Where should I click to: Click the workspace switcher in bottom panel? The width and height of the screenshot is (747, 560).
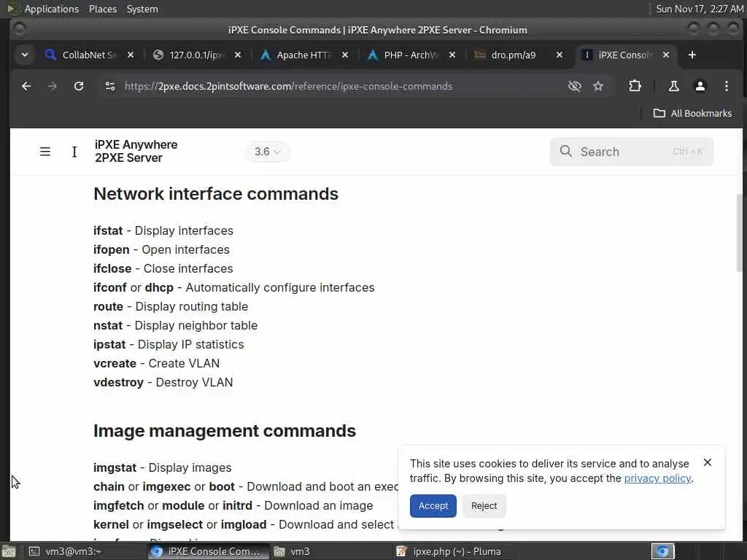[662, 551]
